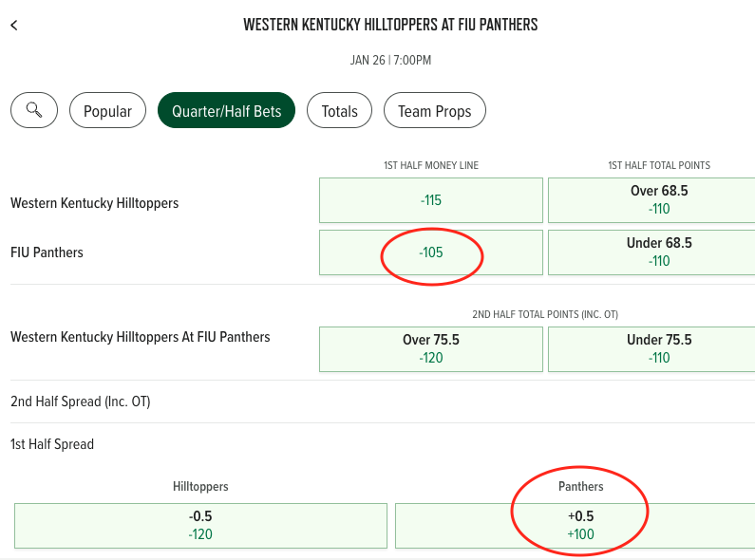Select the Quarter/Half Bets tab
755x560 pixels.
coord(226,110)
